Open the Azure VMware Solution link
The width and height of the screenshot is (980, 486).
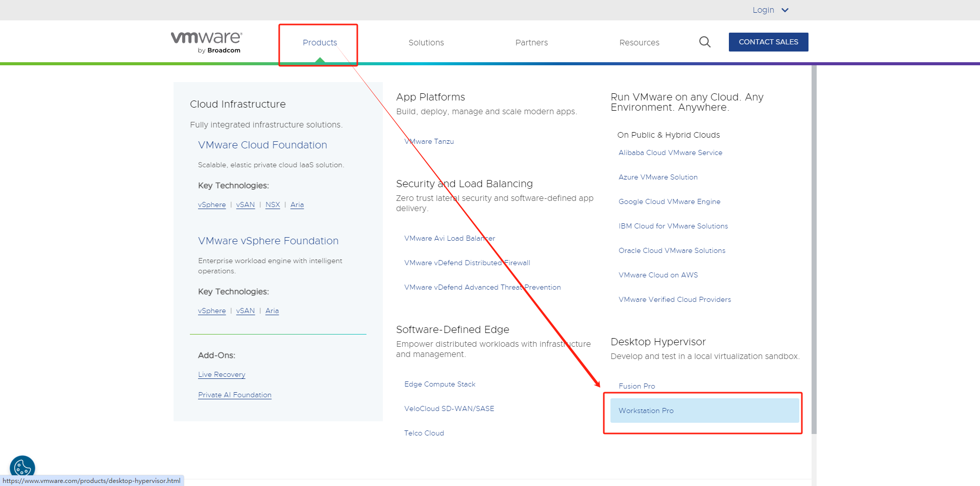click(658, 177)
